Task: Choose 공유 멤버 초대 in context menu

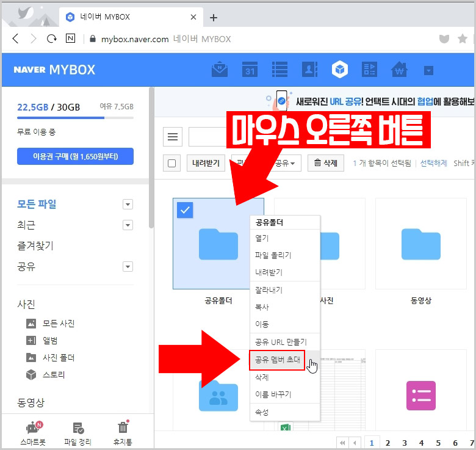Action: tap(285, 360)
